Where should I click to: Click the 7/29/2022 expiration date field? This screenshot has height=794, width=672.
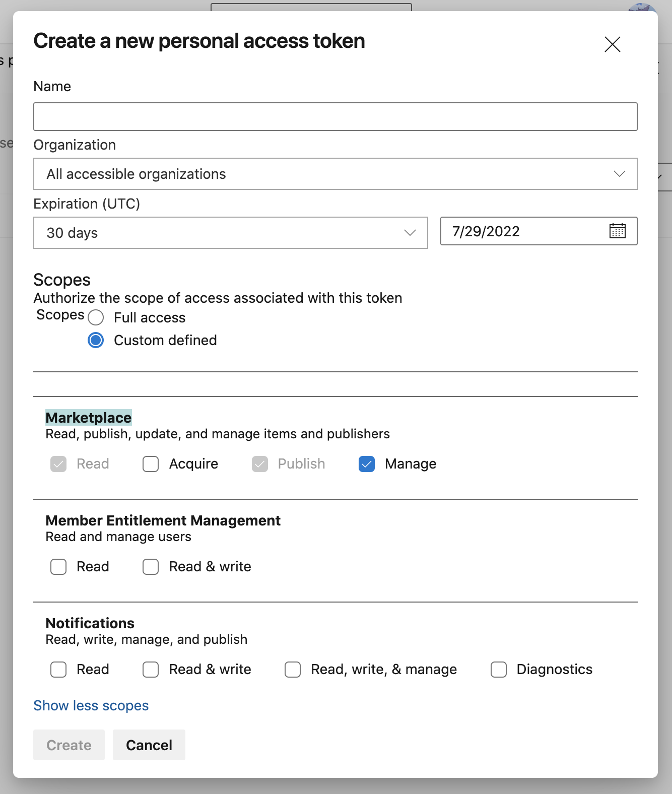524,231
